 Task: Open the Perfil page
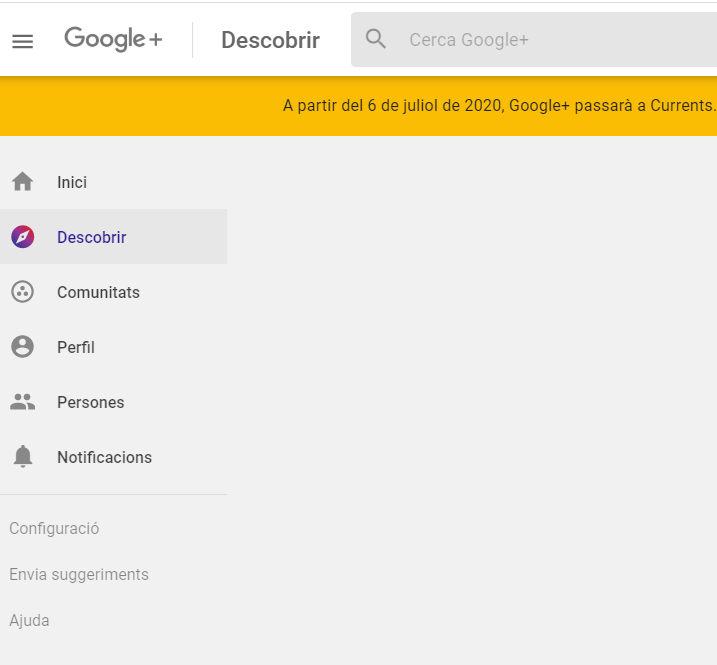(113, 347)
